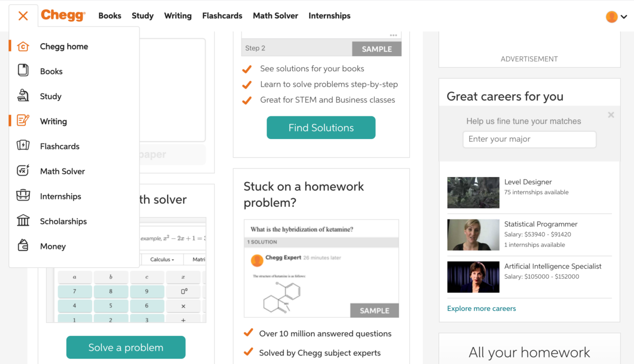The width and height of the screenshot is (634, 364).
Task: Select the Books icon in the sidebar menu
Action: click(23, 71)
